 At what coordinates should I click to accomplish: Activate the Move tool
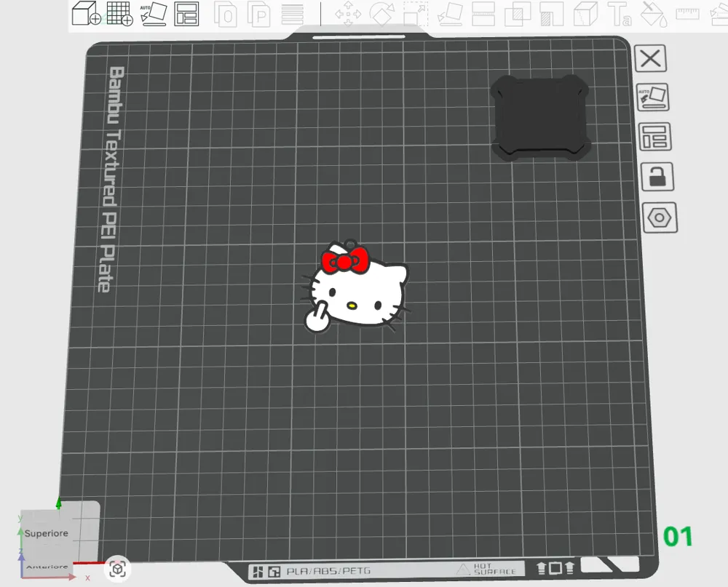pos(348,14)
